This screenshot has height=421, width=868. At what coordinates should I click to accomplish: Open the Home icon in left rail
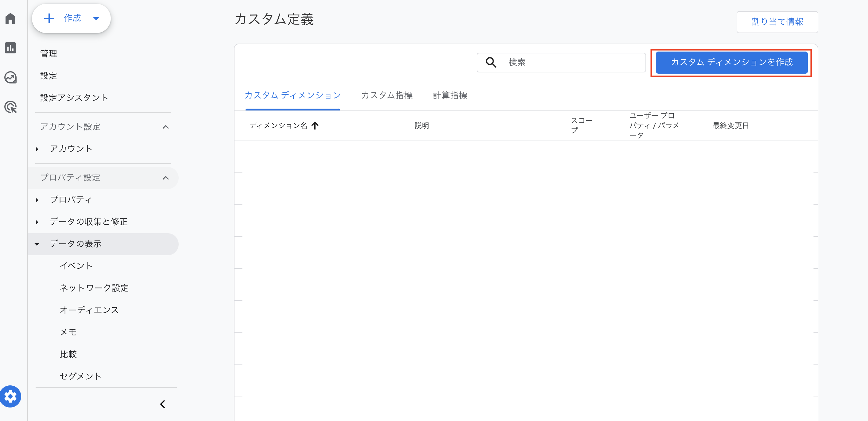(x=10, y=18)
